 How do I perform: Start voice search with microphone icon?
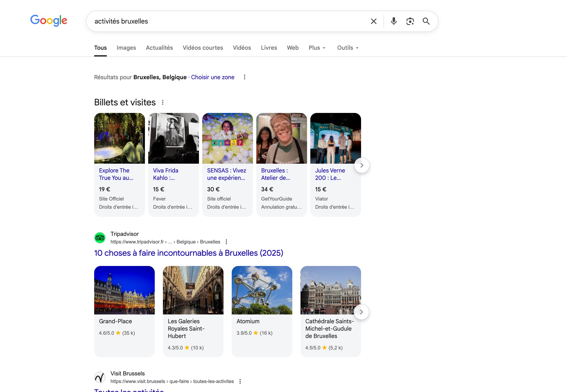394,21
